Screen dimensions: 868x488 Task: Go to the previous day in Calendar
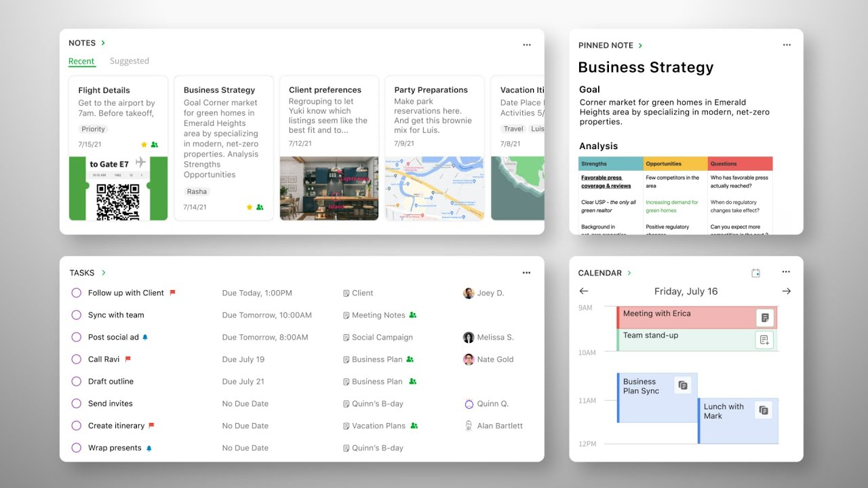pyautogui.click(x=584, y=291)
